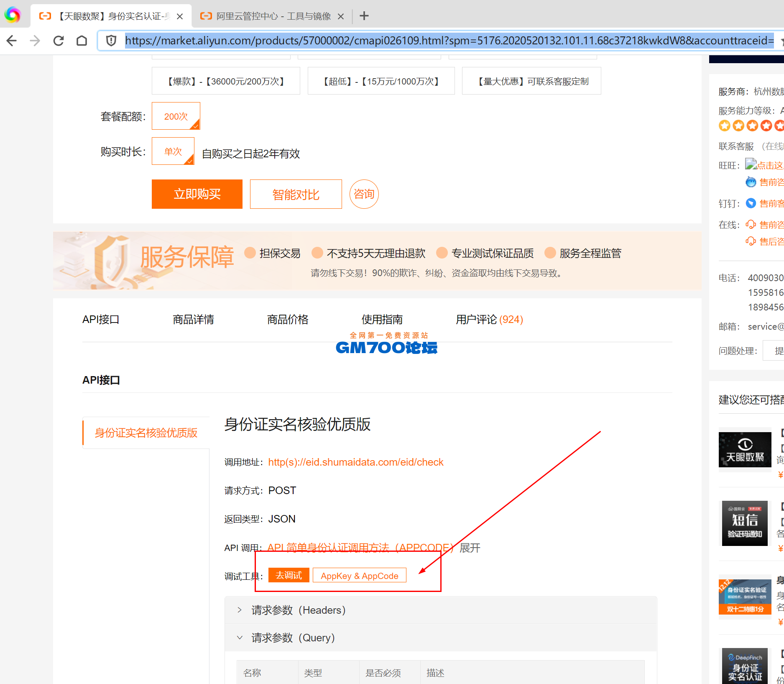Click the Wangwang 旺旺 chat bubble icon
The width and height of the screenshot is (784, 684).
tap(751, 165)
